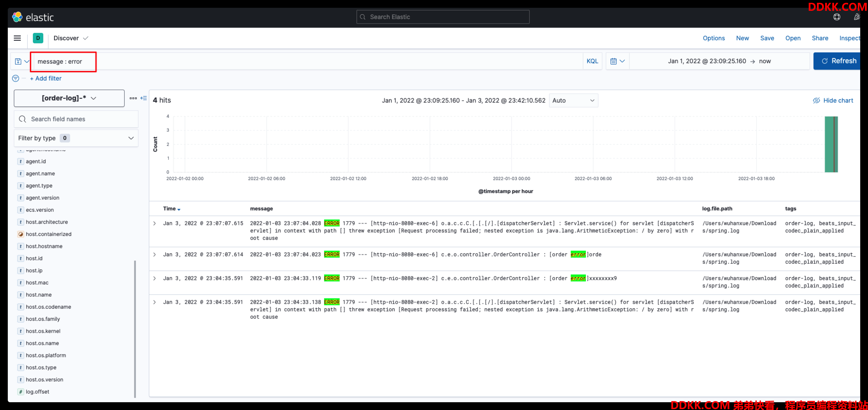868x410 pixels.
Task: Click the search magnifier in Search Elastic
Action: pos(363,17)
